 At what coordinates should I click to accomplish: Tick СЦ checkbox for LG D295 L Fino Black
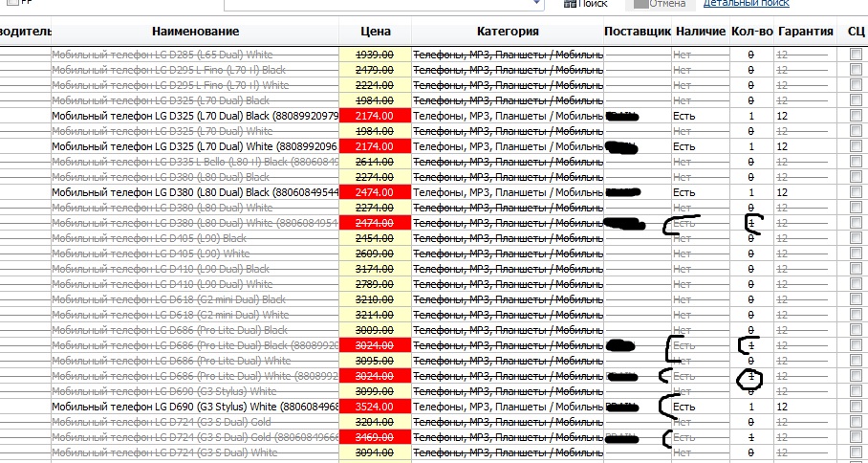coord(856,70)
